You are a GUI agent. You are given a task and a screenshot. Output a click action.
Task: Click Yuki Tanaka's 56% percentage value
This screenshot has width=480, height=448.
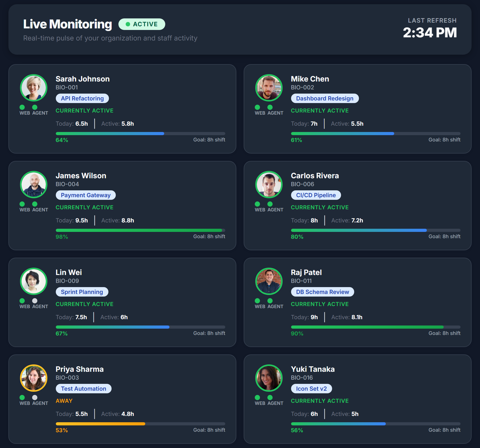click(x=297, y=430)
